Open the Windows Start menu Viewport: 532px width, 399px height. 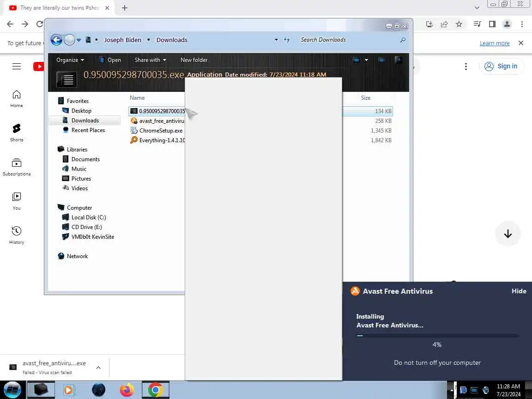[13, 390]
